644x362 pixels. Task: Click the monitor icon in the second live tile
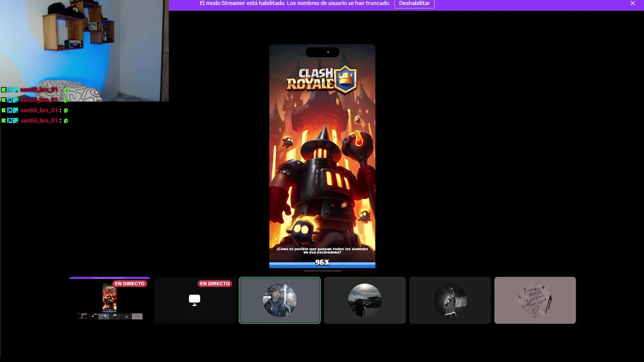coord(194,300)
